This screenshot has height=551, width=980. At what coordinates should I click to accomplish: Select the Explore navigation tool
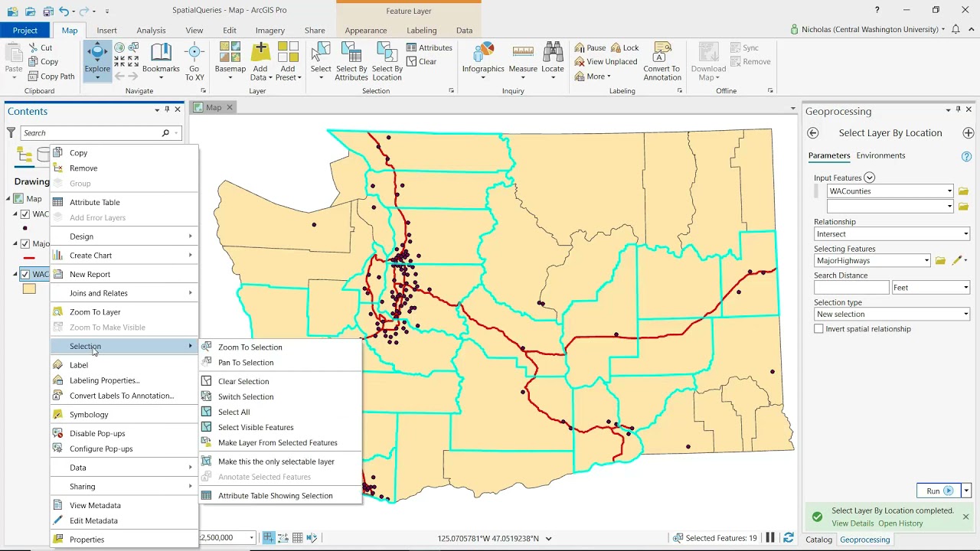pos(97,60)
